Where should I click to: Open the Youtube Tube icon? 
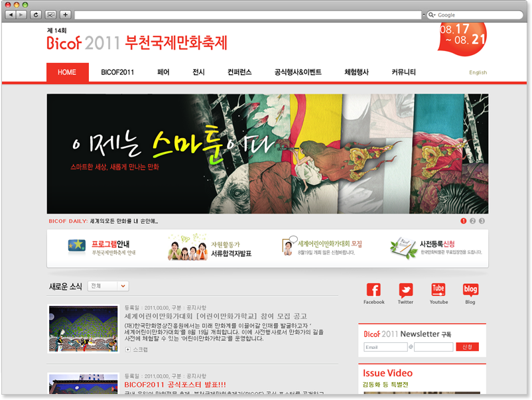[x=438, y=290]
